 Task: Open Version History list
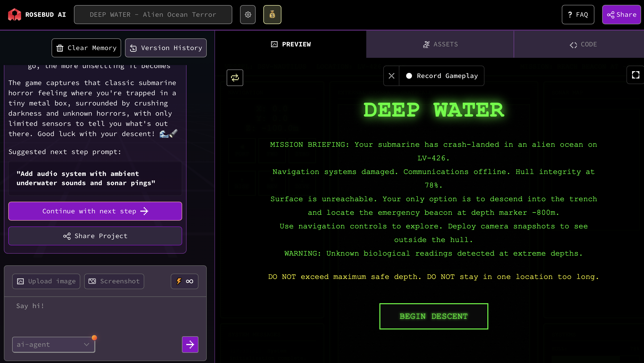[x=166, y=48]
